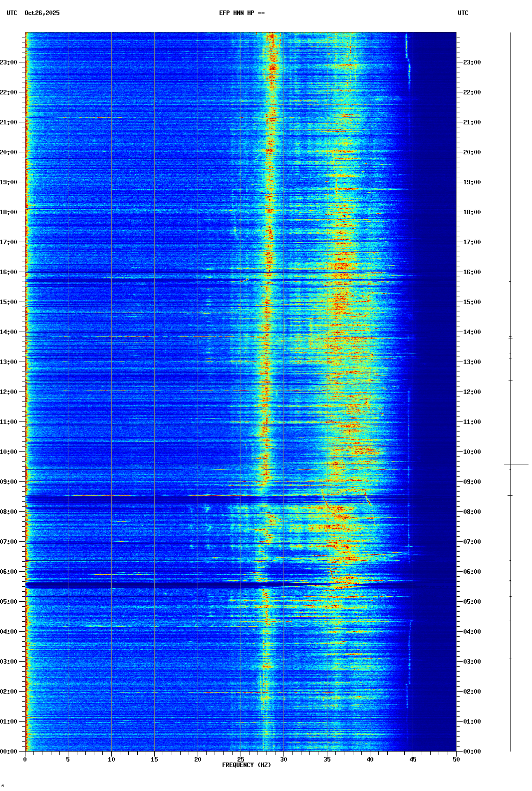Select the 08:00 label on the right axis
Image resolution: width=532 pixels, height=791 pixels.
472,512
